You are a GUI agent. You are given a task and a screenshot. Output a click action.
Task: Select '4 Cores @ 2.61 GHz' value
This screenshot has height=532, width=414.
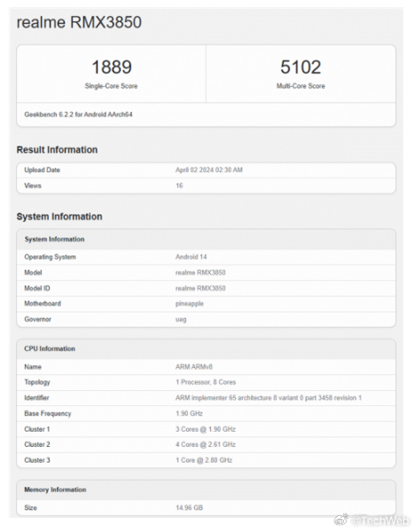(x=206, y=444)
